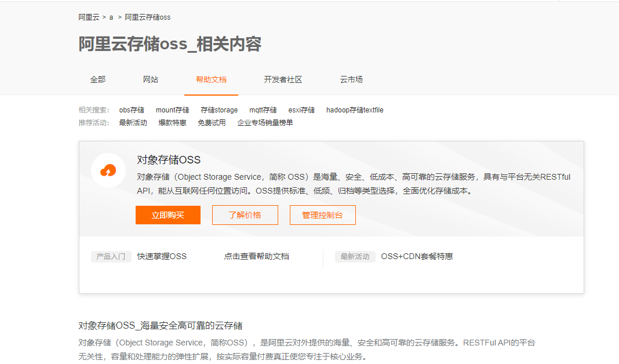
Task: Open the 管理控制台 button
Action: click(322, 215)
